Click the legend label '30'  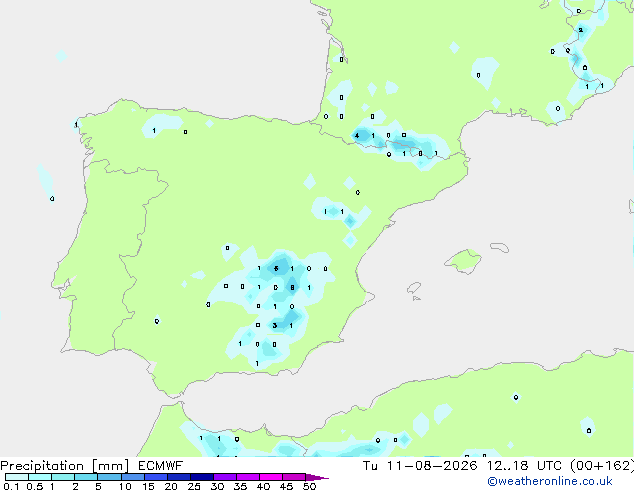(x=217, y=486)
